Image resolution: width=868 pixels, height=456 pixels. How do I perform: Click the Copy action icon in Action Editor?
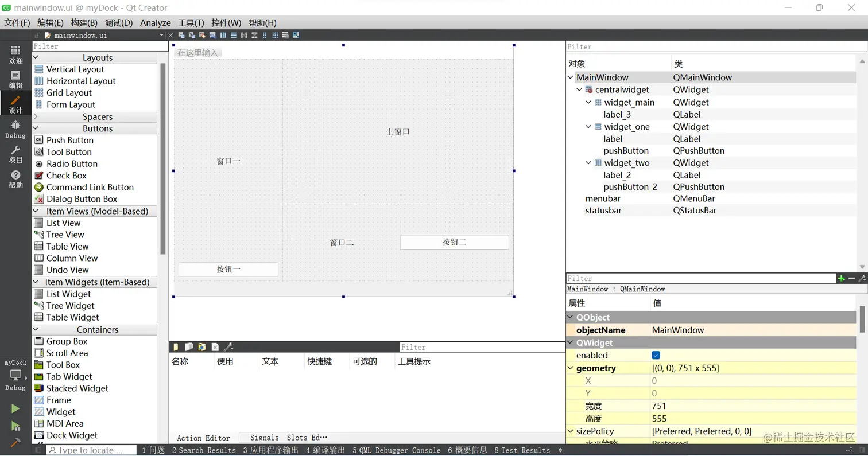coord(188,347)
